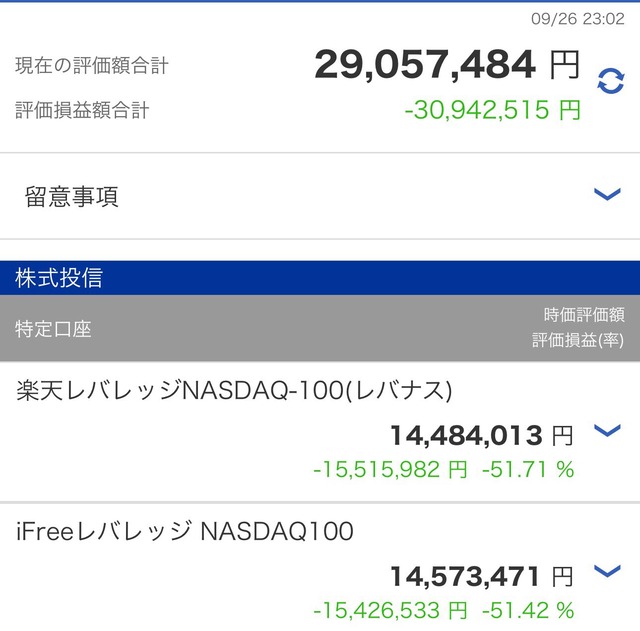Viewport: 640px width, 631px height.
Task: Expand 楽天レバレッジNASDAQ-100 details chevron
Action: click(607, 431)
